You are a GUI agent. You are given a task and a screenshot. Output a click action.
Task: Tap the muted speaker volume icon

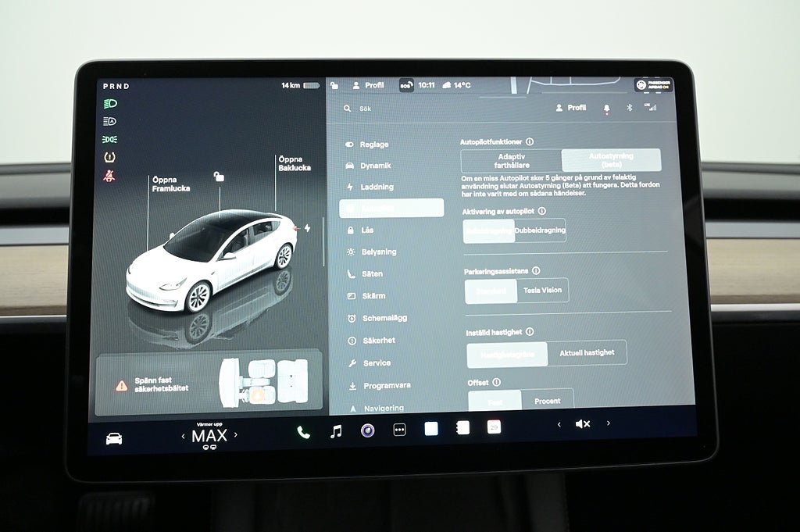point(583,423)
